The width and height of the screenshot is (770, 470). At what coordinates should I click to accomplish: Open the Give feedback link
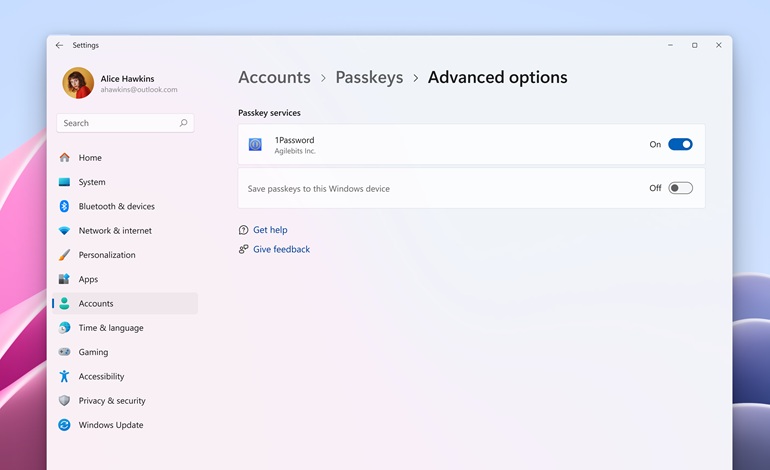tap(281, 249)
